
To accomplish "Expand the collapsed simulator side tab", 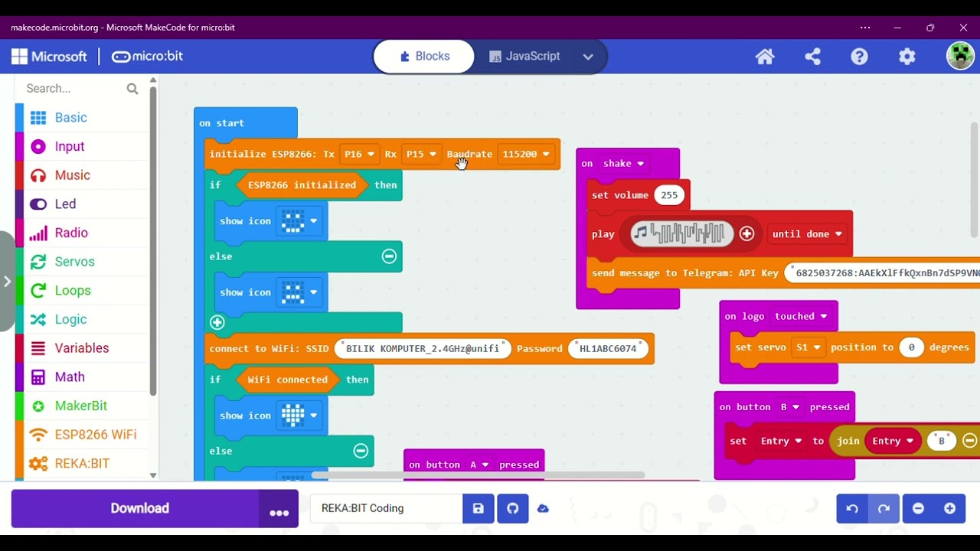I will point(7,281).
